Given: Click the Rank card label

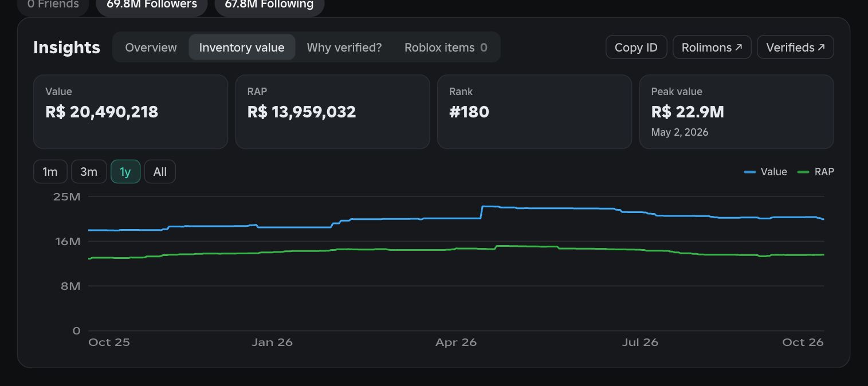Looking at the screenshot, I should (x=461, y=92).
